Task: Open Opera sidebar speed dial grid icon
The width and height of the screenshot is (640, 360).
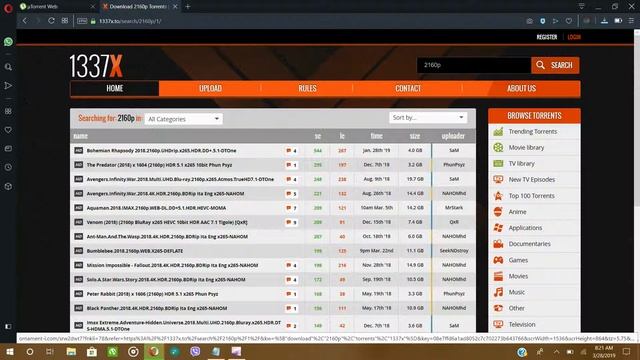Action: [8, 111]
